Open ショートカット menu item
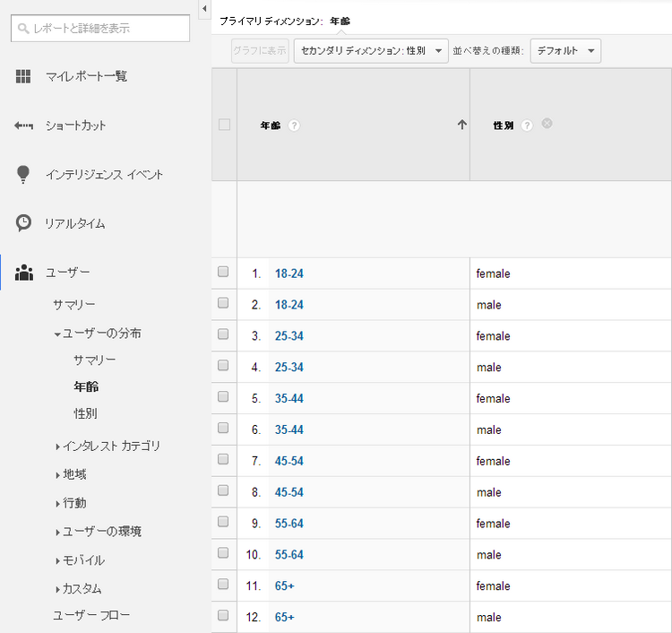 [x=76, y=126]
